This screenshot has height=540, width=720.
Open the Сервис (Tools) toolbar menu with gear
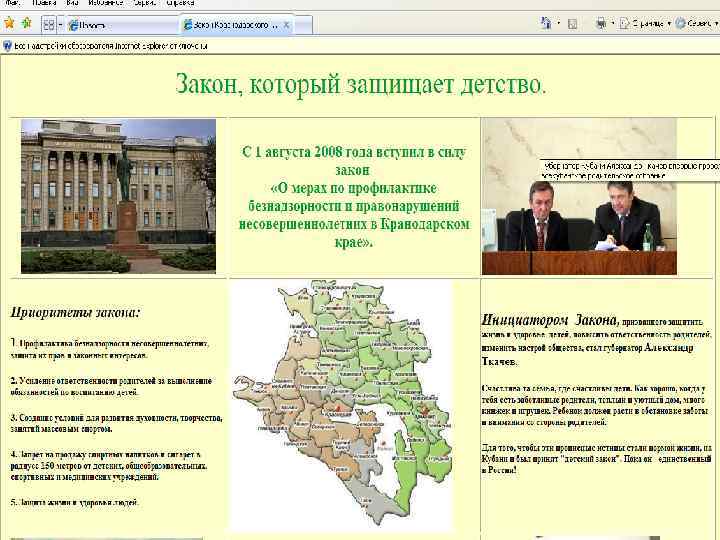[696, 23]
